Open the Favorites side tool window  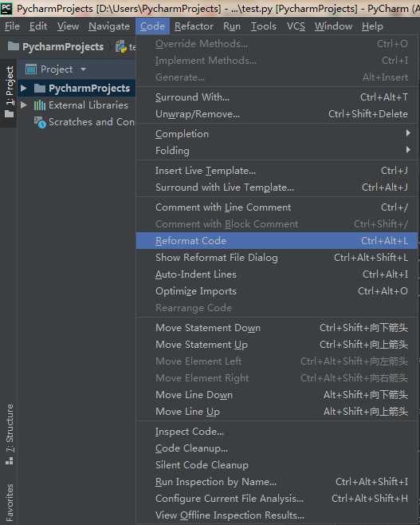pyautogui.click(x=10, y=502)
